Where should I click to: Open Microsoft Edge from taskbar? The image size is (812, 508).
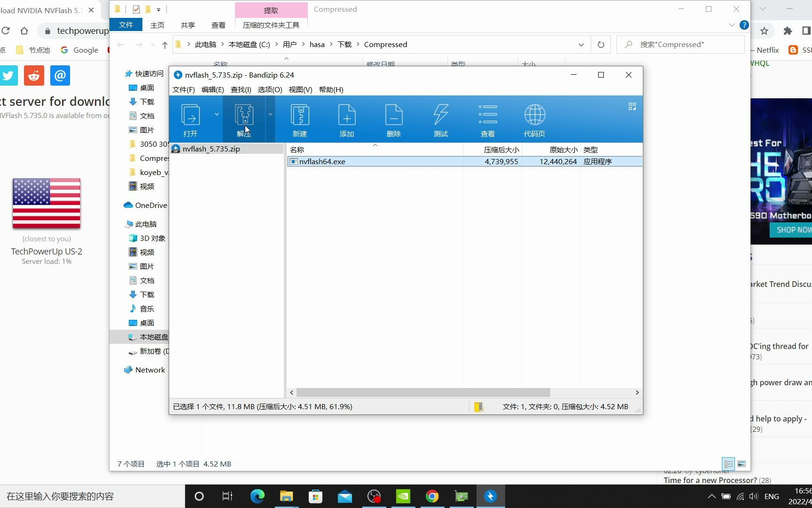pos(257,496)
